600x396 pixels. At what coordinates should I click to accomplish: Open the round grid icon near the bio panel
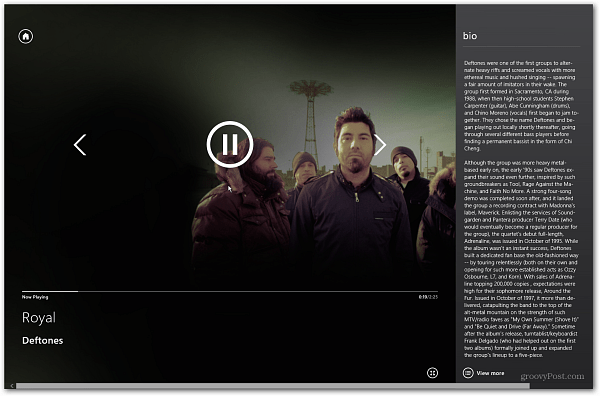432,373
